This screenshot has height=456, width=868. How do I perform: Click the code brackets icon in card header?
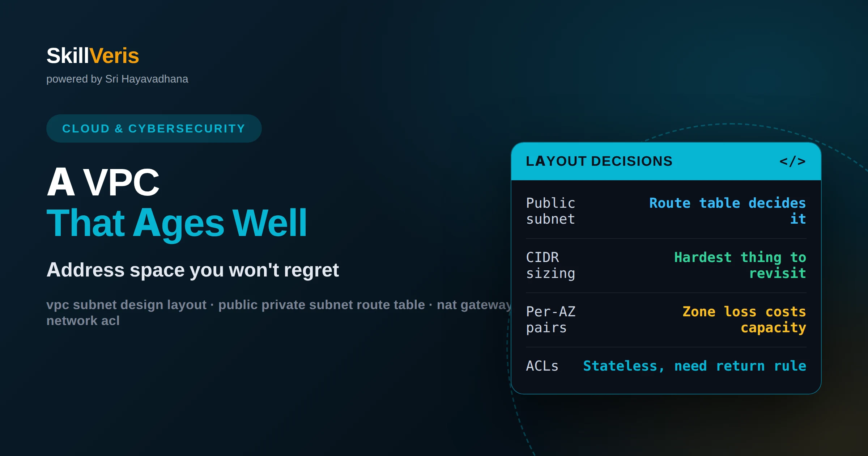(792, 161)
